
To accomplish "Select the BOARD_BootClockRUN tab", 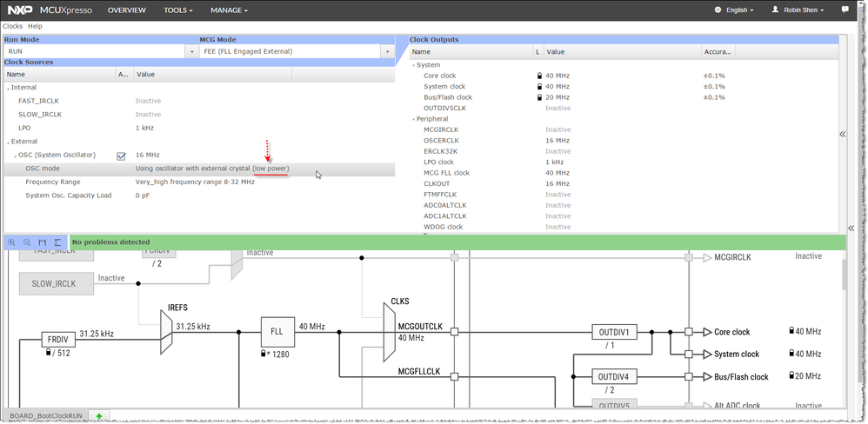I will [46, 415].
